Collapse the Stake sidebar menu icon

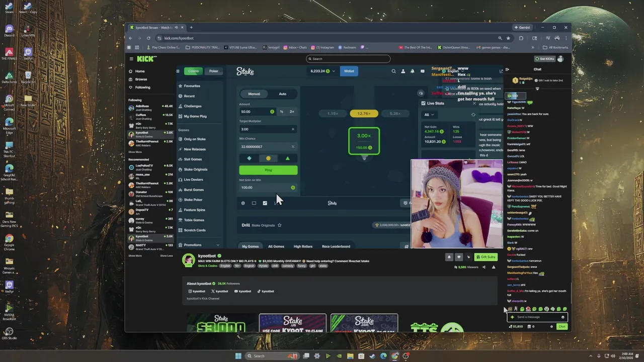pyautogui.click(x=178, y=71)
